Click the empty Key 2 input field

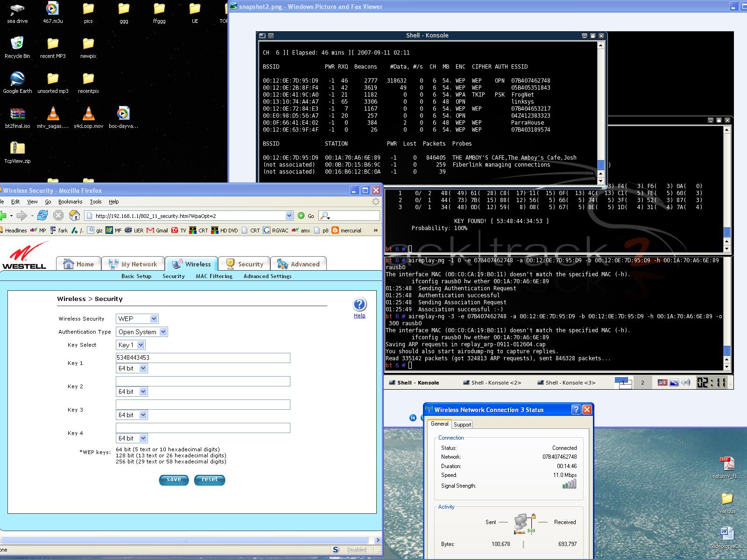[x=203, y=381]
